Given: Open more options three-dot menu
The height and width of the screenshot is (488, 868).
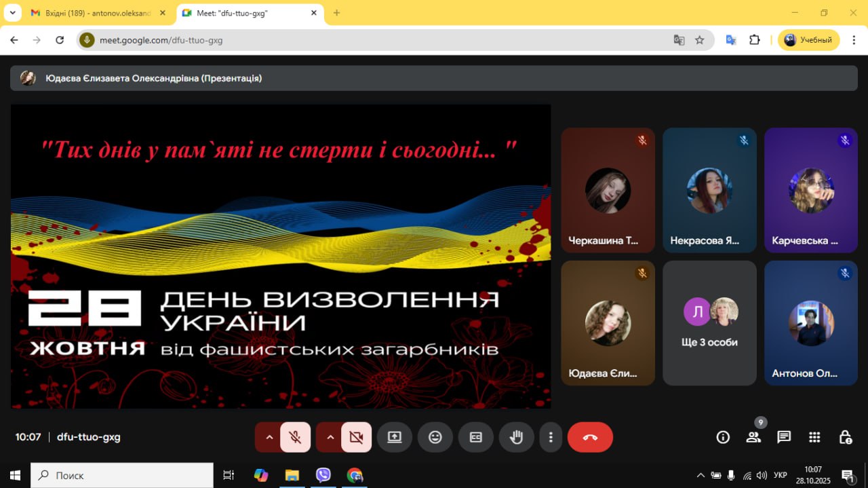Looking at the screenshot, I should point(551,437).
